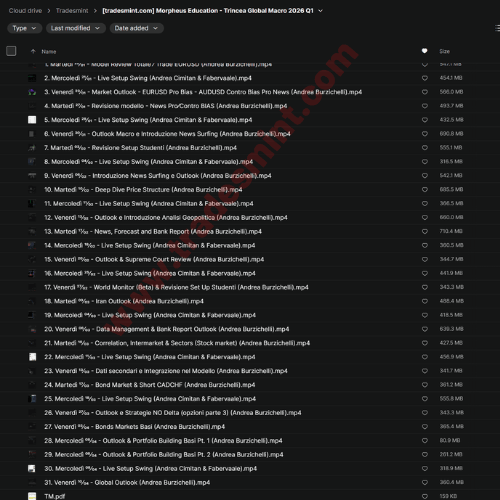Select '25. Mercoledì - Live Setup Swing' file name
The height and width of the screenshot is (500, 500).
coord(150,399)
